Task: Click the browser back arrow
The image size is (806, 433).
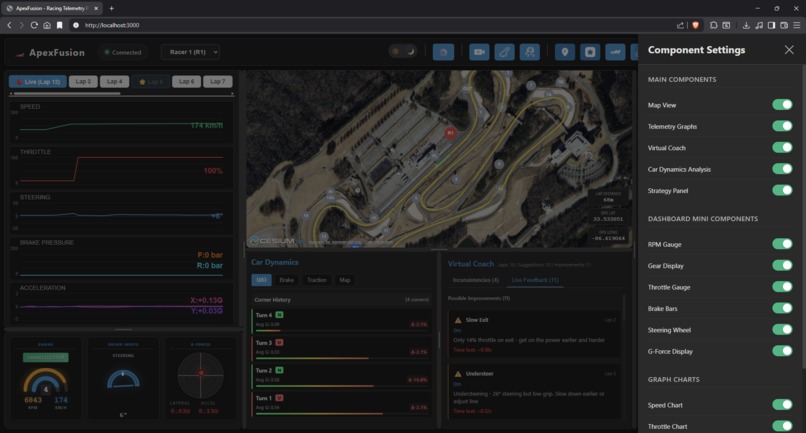Action: click(x=9, y=25)
